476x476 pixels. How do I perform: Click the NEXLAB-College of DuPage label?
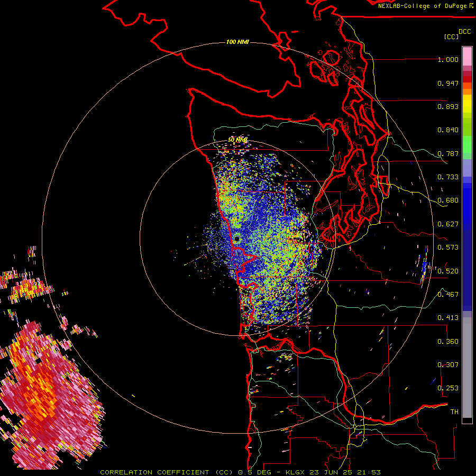tap(422, 6)
